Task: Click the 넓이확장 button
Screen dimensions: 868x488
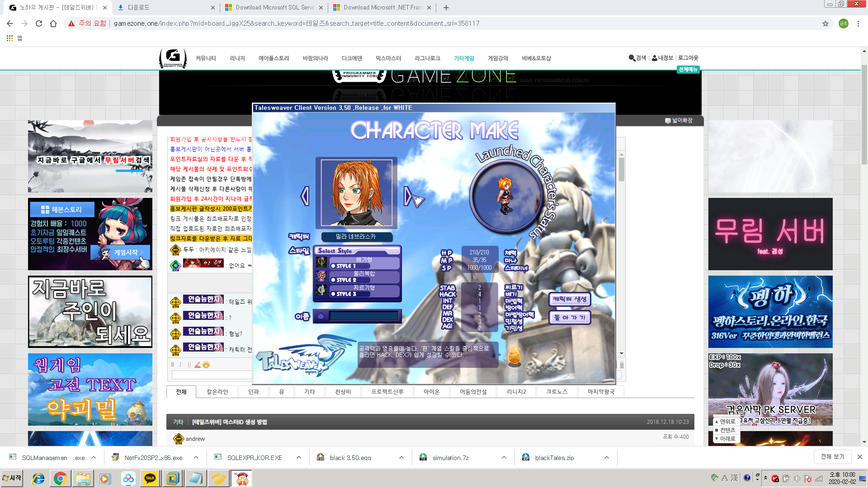Action: click(x=679, y=121)
